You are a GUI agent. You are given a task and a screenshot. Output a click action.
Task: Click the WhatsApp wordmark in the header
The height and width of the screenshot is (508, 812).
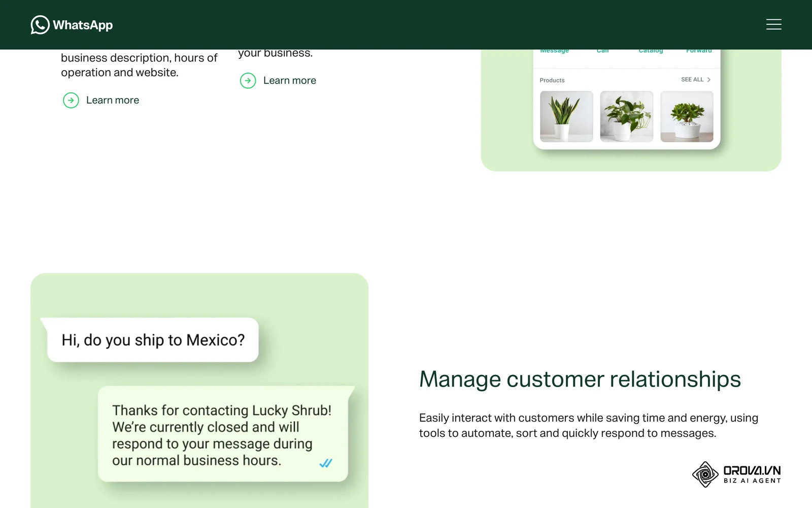point(83,25)
